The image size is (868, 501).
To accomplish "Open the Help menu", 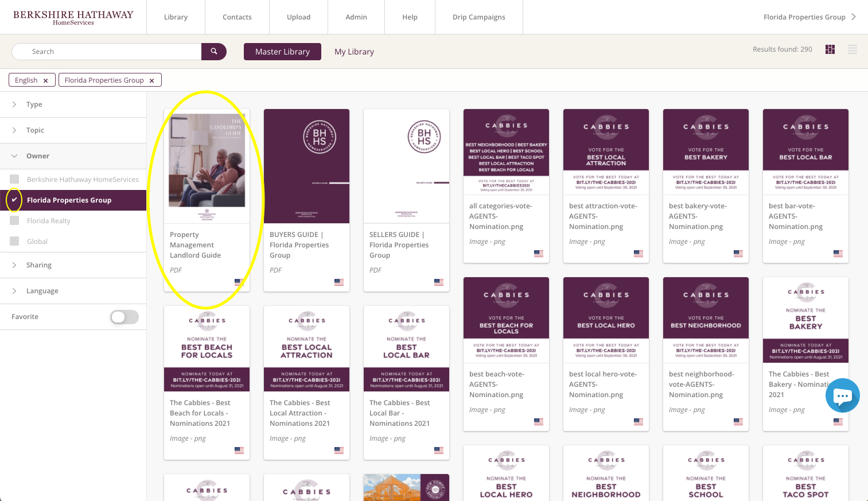I will (x=410, y=17).
